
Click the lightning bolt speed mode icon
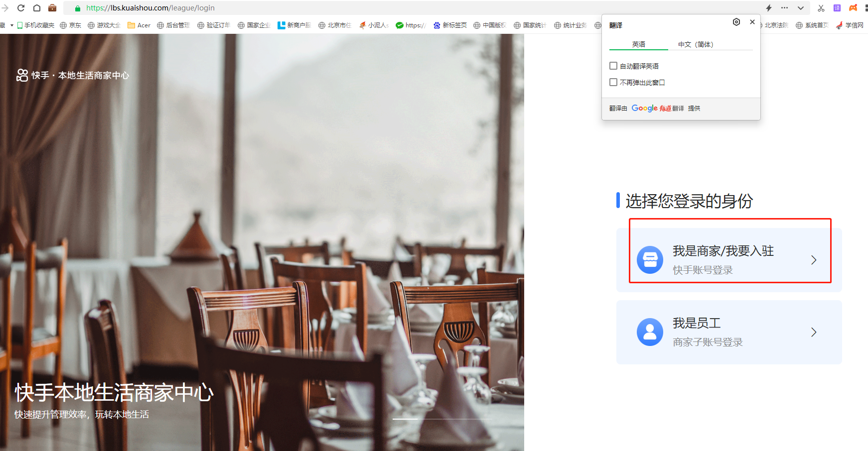(x=769, y=8)
